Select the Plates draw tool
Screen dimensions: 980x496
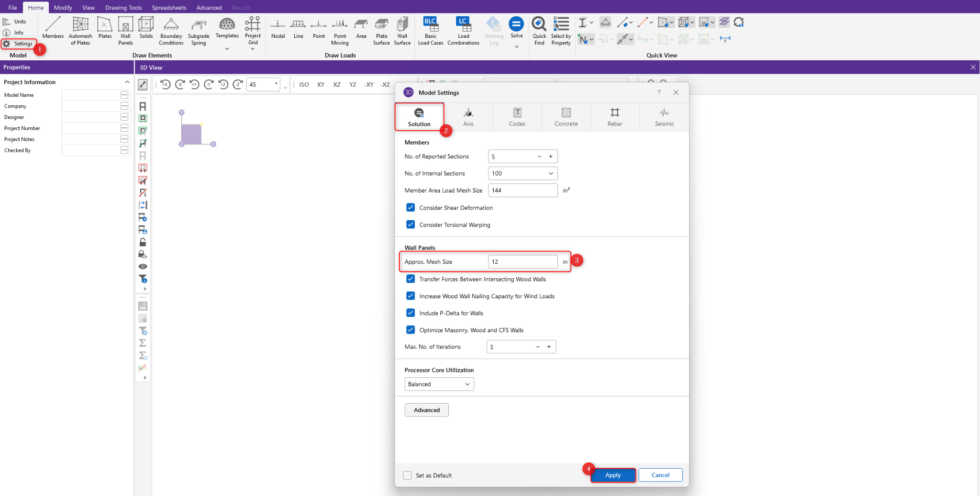point(105,28)
